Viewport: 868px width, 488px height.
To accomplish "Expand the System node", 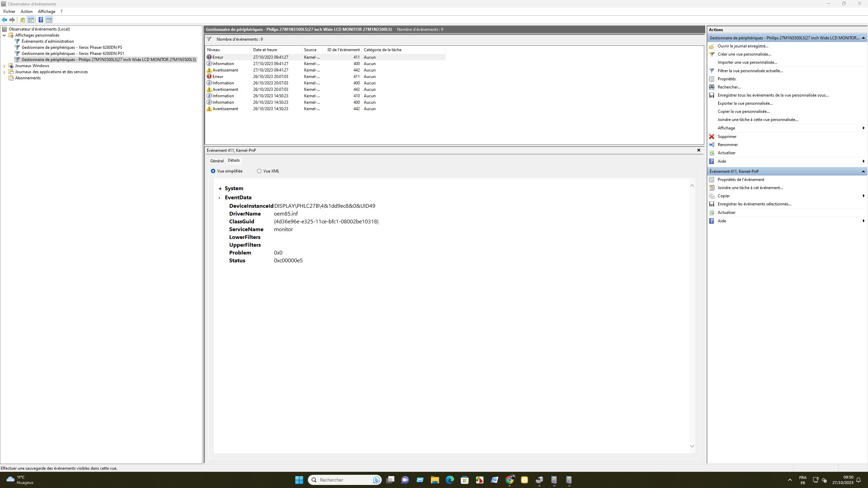I will click(220, 189).
